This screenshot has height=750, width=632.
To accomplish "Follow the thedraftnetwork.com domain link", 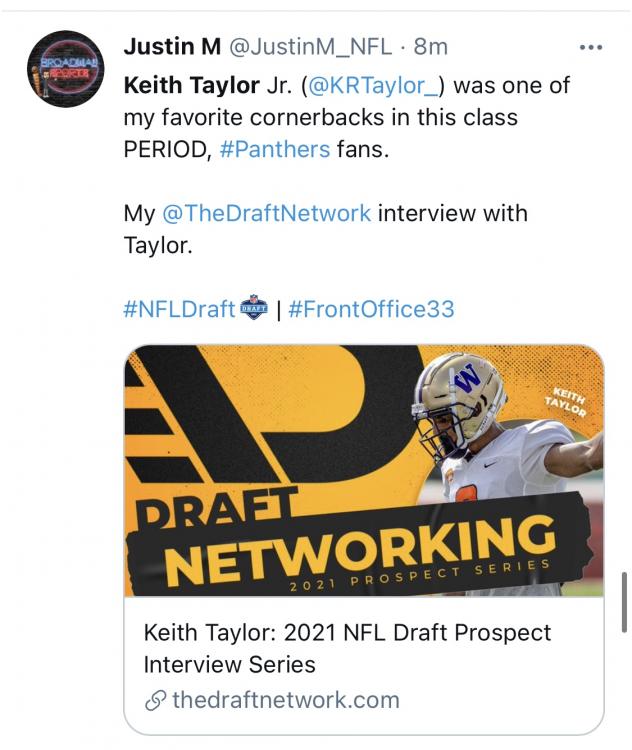I will [x=285, y=700].
